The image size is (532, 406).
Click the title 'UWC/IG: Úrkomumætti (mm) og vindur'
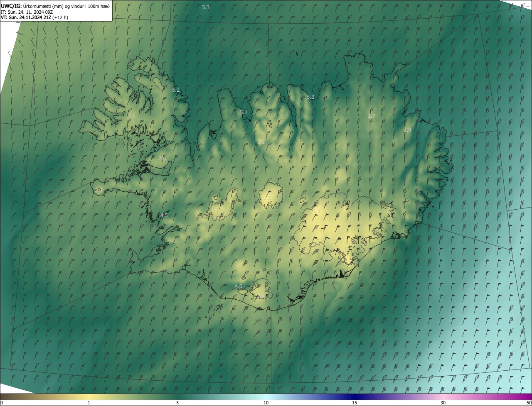(55, 5)
